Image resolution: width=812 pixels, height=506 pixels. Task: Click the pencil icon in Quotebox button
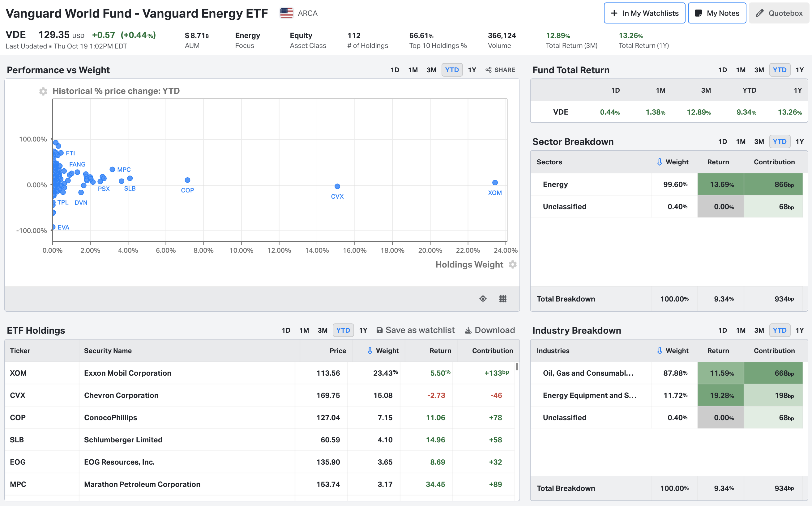coord(760,13)
